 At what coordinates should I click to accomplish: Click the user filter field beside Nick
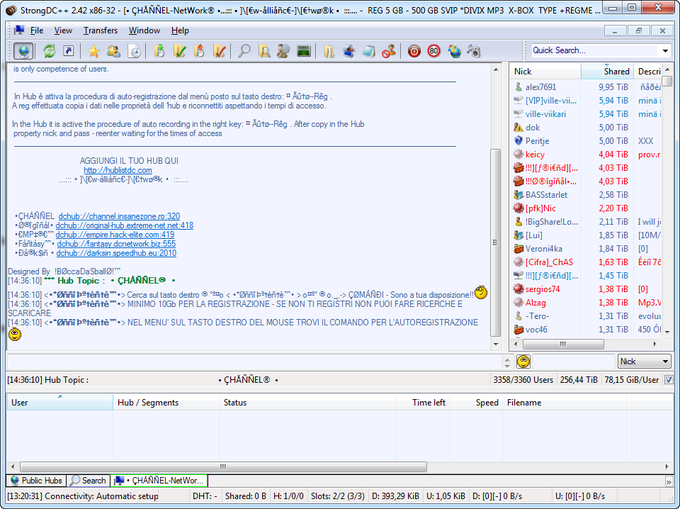(573, 361)
